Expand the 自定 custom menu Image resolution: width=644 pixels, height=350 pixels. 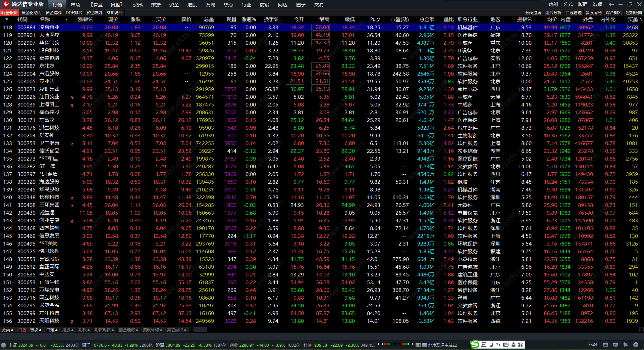click(x=52, y=330)
